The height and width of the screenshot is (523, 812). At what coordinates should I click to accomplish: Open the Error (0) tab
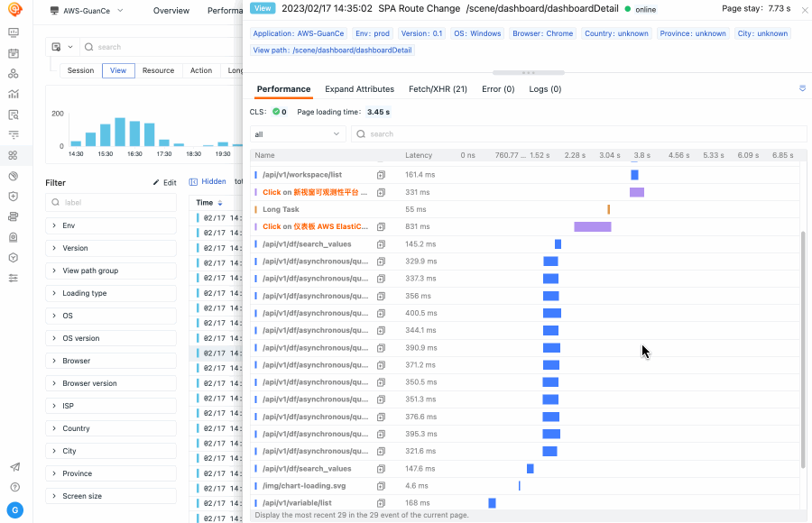(x=498, y=89)
